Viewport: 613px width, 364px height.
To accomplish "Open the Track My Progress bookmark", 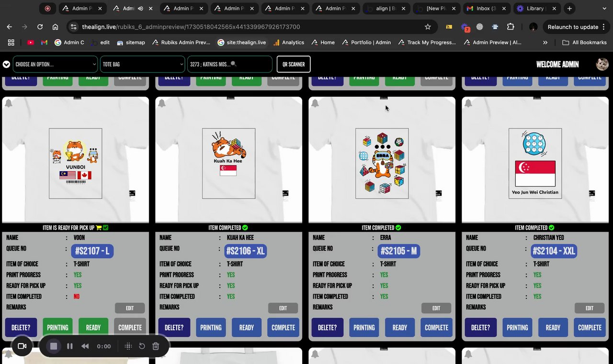I will [427, 42].
